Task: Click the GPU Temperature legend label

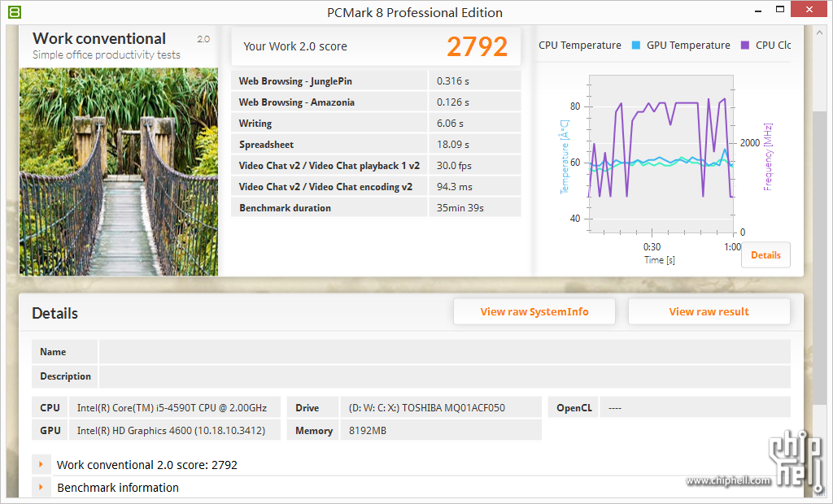Action: (x=688, y=46)
